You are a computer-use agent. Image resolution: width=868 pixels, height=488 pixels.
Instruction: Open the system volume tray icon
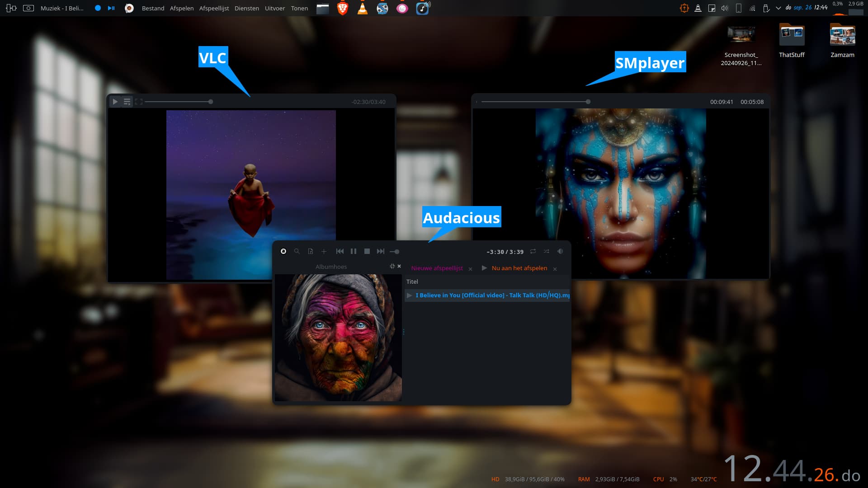pyautogui.click(x=725, y=8)
